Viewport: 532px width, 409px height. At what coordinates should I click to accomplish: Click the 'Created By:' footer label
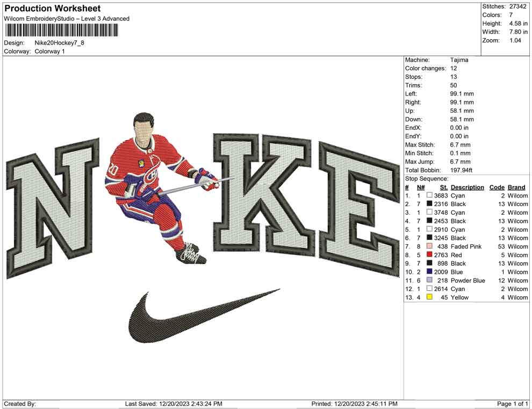(x=20, y=404)
